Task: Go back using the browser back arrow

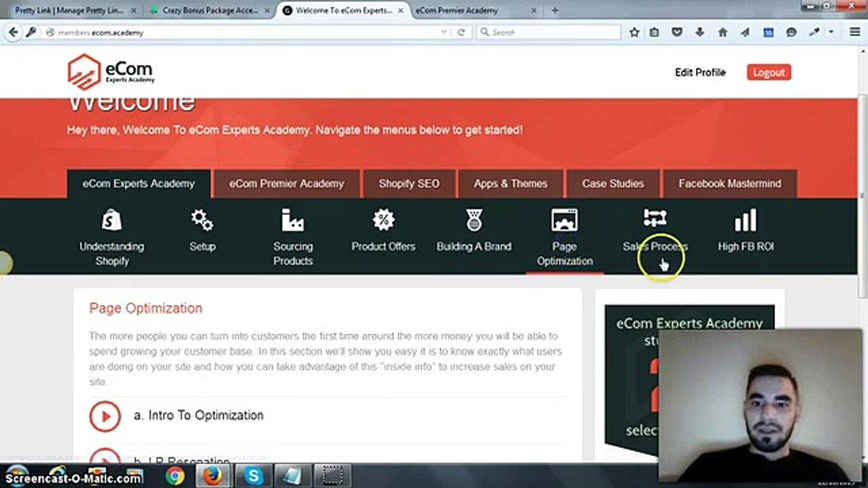Action: pyautogui.click(x=14, y=32)
